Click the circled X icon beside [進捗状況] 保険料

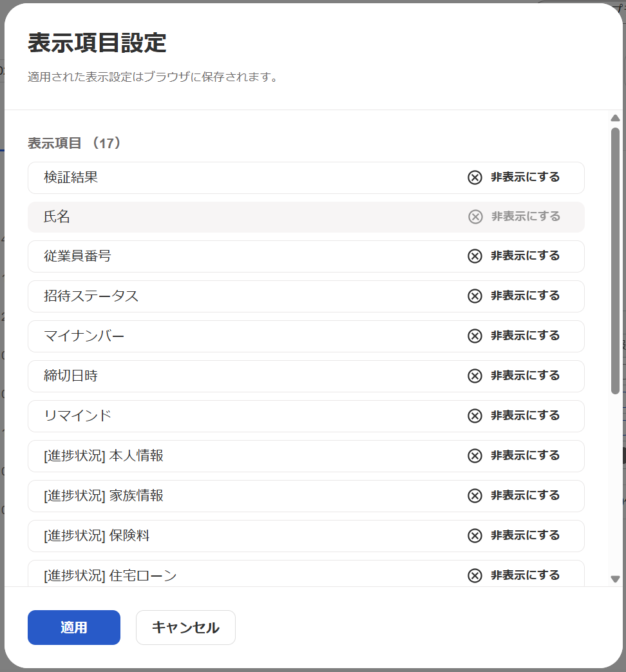click(475, 535)
